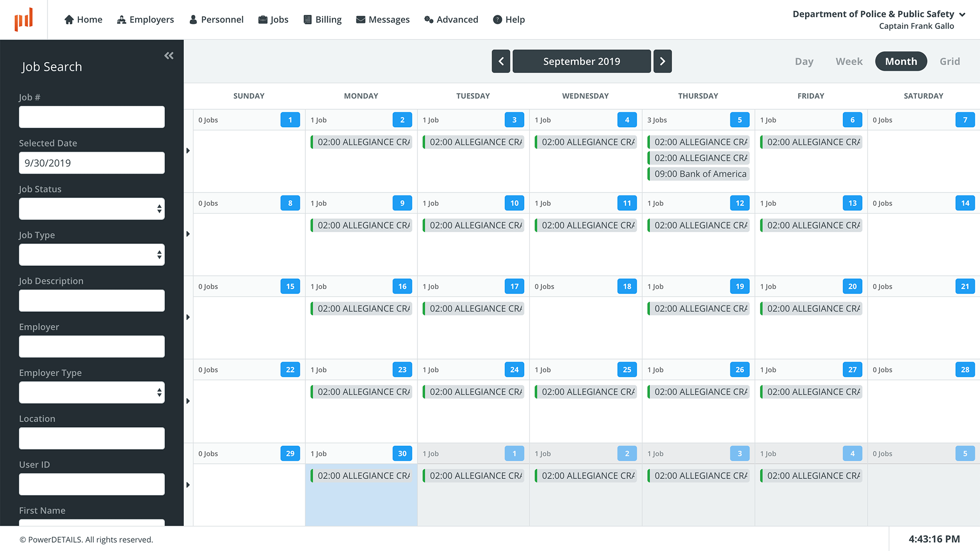Screen dimensions: 980x551
Task: Click the Jobs briefcase icon
Action: 263,20
